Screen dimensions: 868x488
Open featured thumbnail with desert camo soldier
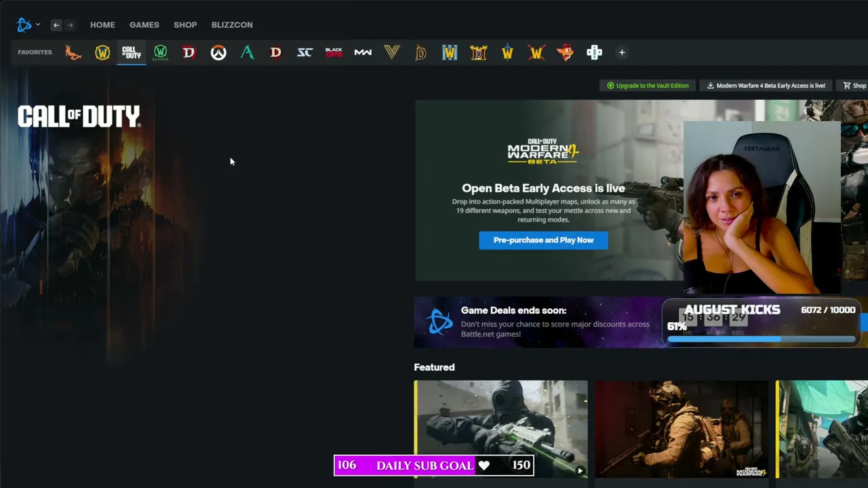tap(682, 429)
